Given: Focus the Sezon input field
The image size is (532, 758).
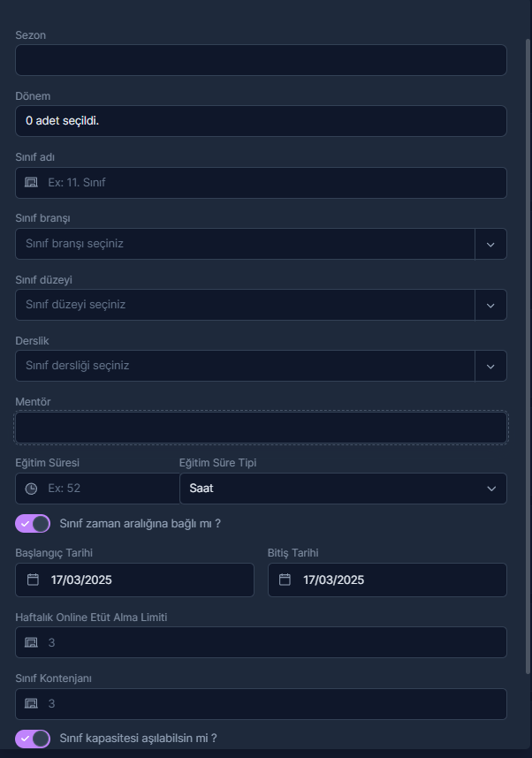Looking at the screenshot, I should point(262,60).
